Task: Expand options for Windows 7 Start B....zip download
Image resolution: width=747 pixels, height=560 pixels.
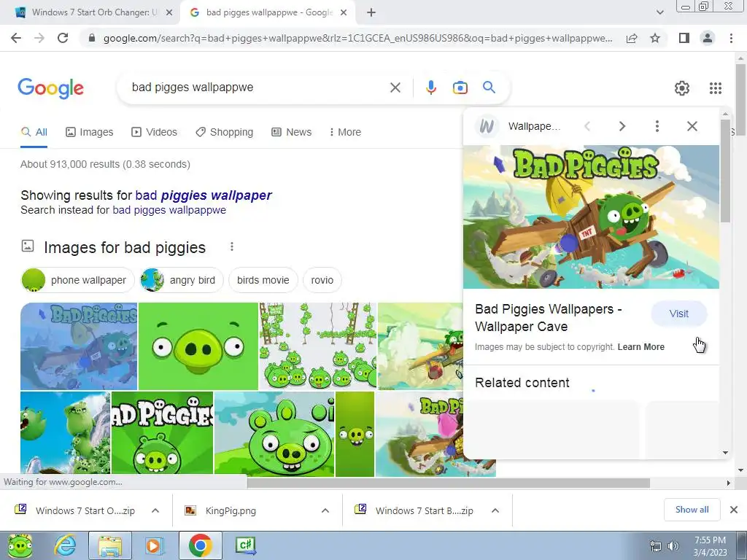Action: point(495,510)
